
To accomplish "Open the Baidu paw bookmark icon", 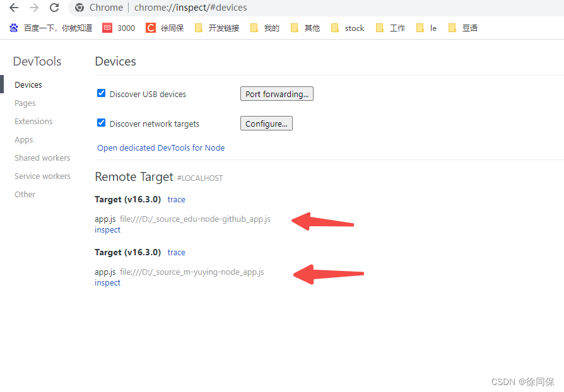I will [14, 28].
